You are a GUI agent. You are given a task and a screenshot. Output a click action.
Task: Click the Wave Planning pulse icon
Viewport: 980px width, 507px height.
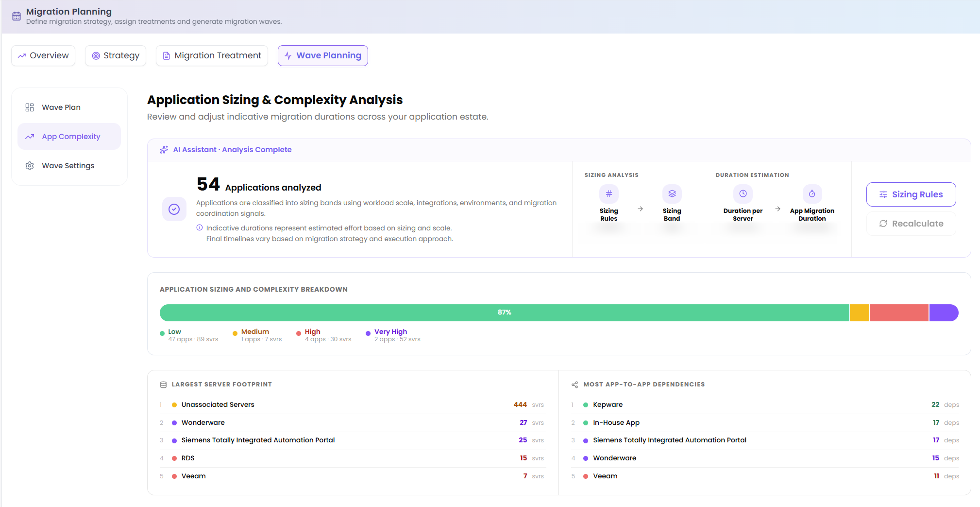(288, 56)
